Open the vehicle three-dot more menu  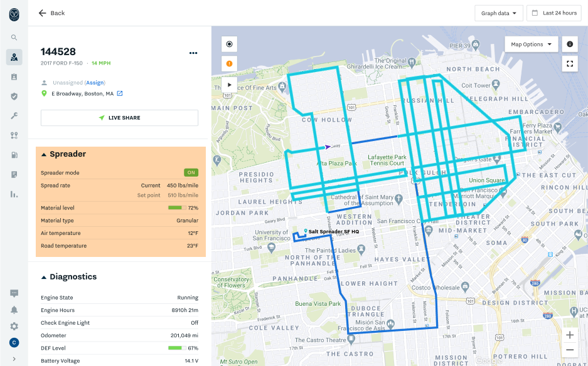coord(193,53)
